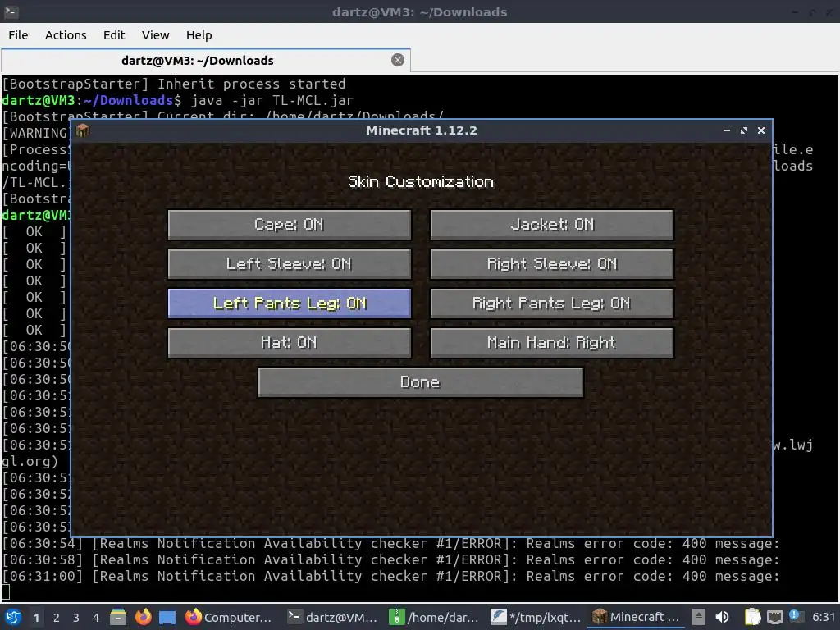This screenshot has width=840, height=630.
Task: Open the terminal File menu
Action: coord(18,34)
